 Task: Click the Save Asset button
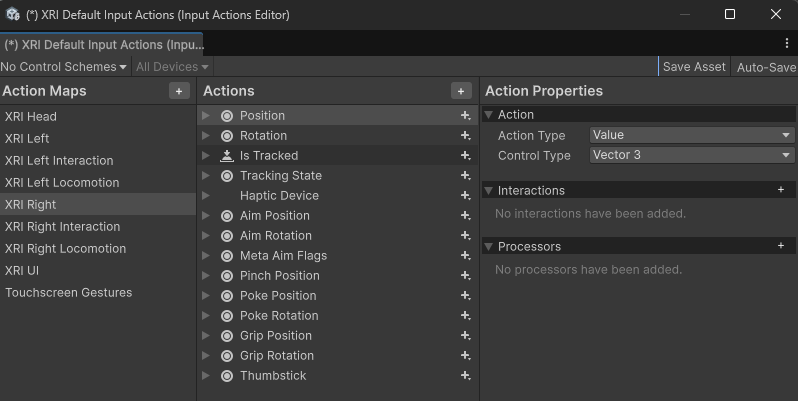point(694,67)
